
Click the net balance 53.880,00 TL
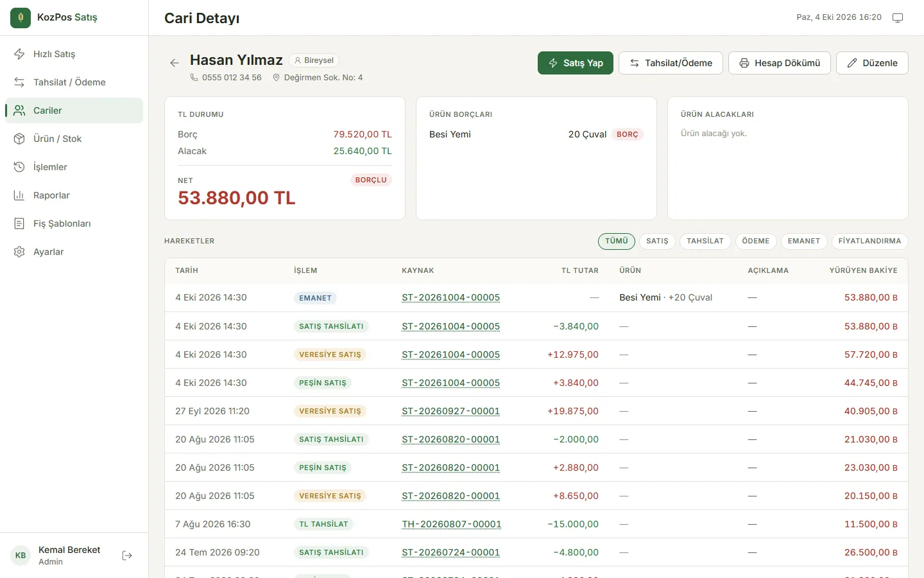click(237, 198)
